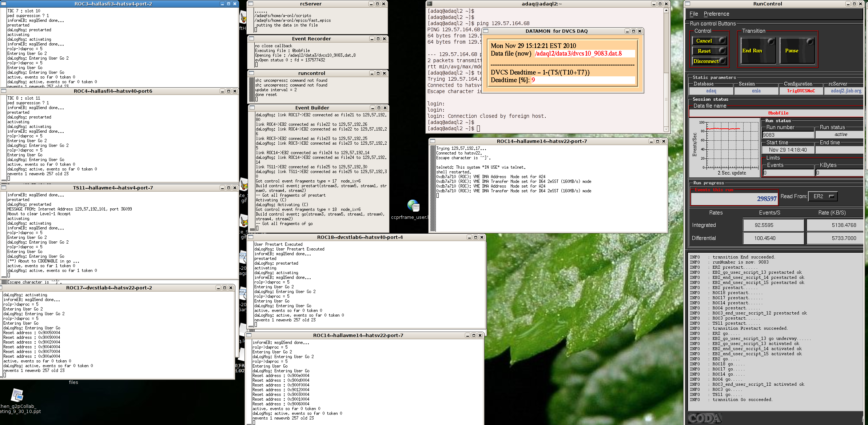The height and width of the screenshot is (425, 868).
Task: Click the DATAMON Deadtime value '9'
Action: coord(533,80)
